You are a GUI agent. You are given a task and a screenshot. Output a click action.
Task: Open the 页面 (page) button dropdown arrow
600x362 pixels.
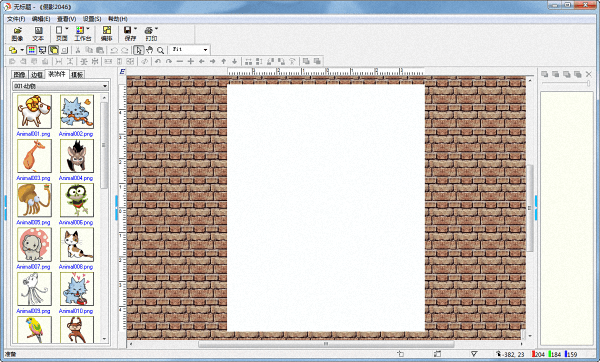point(67,29)
